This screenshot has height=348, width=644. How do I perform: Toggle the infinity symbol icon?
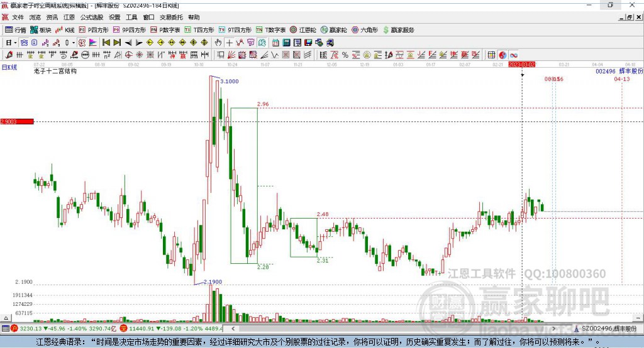513,55
